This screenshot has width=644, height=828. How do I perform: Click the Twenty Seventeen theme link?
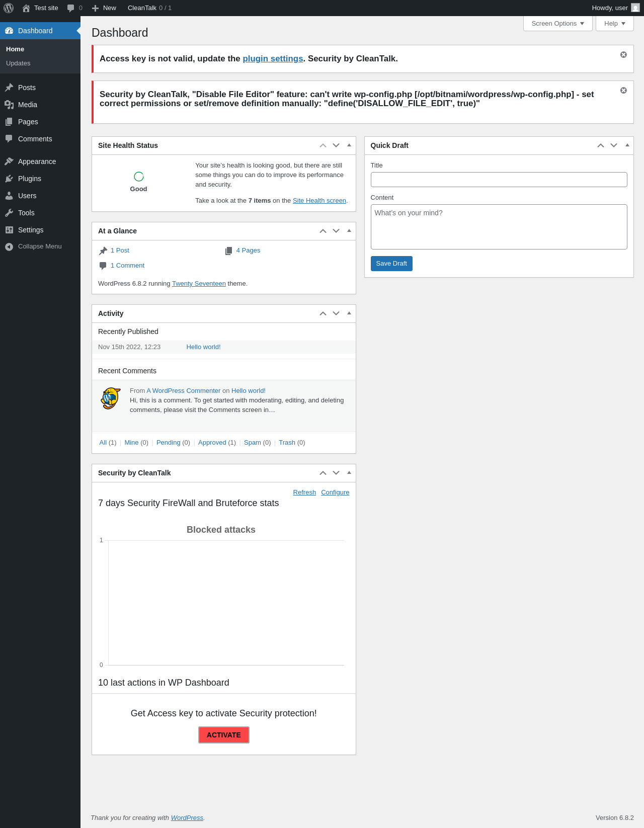199,284
